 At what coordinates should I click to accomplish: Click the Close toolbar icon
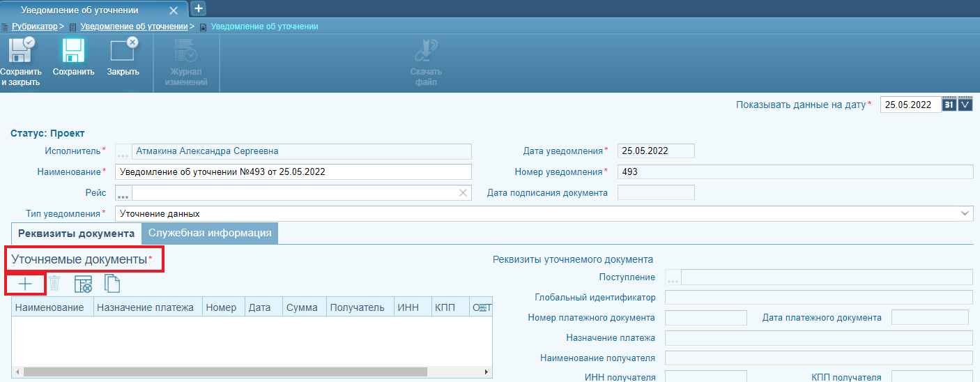pyautogui.click(x=123, y=52)
